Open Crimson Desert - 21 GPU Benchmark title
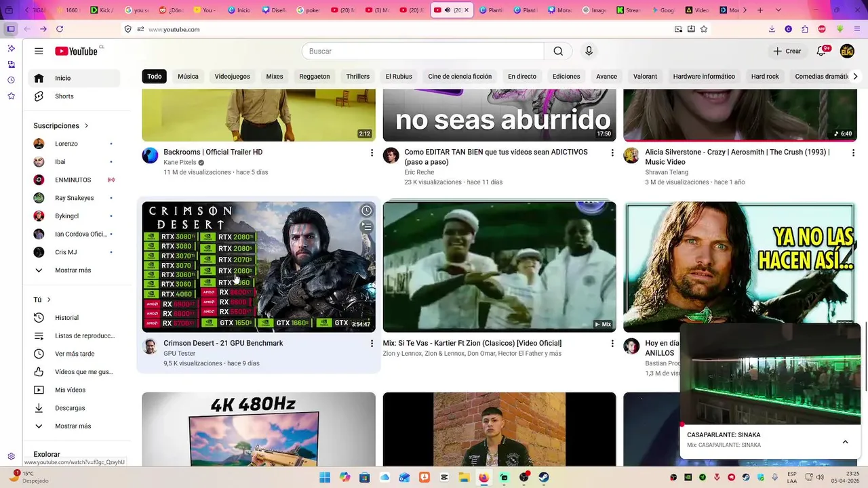The width and height of the screenshot is (868, 488). pos(223,344)
